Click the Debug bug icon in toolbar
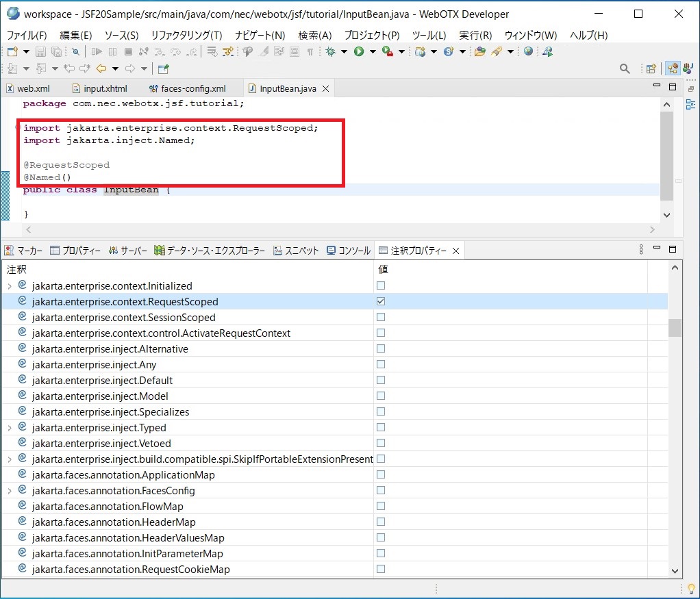 click(331, 52)
